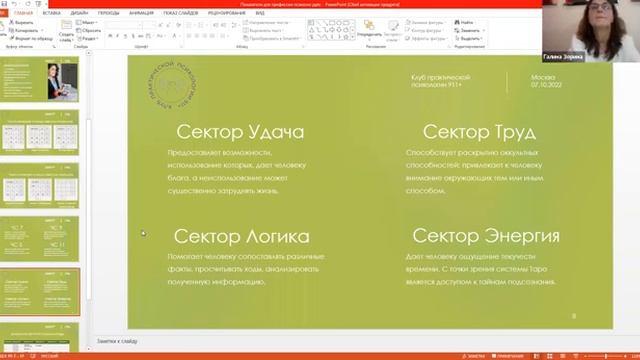Click the Undo arrow in quick access toolbar
This screenshot has width=640, height=360.
coord(14,4)
